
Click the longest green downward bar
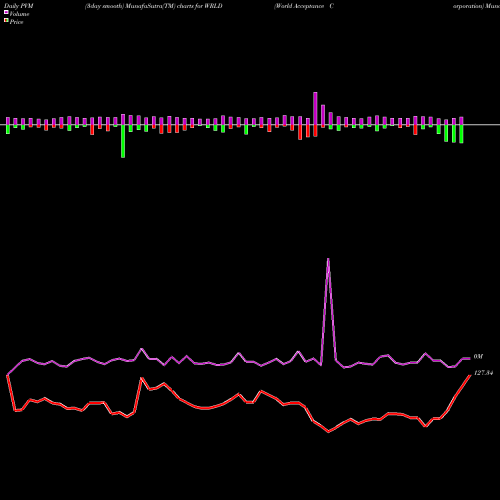pos(123,141)
